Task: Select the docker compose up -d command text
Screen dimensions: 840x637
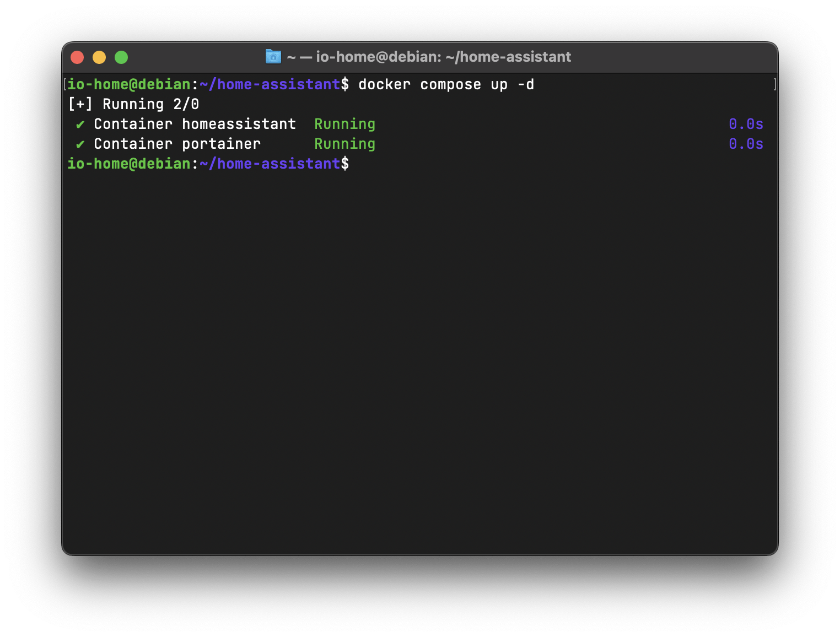Action: (445, 84)
